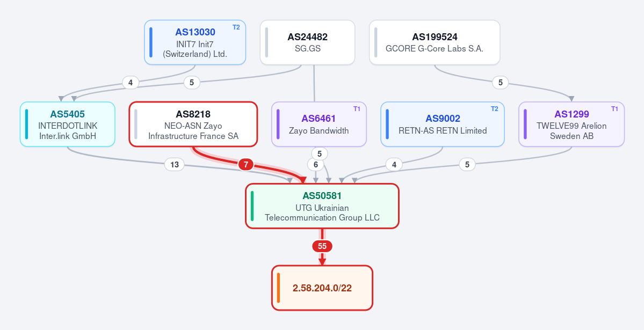Image resolution: width=644 pixels, height=330 pixels.
Task: Click the T2 badge on AS13030
Action: pyautogui.click(x=236, y=27)
